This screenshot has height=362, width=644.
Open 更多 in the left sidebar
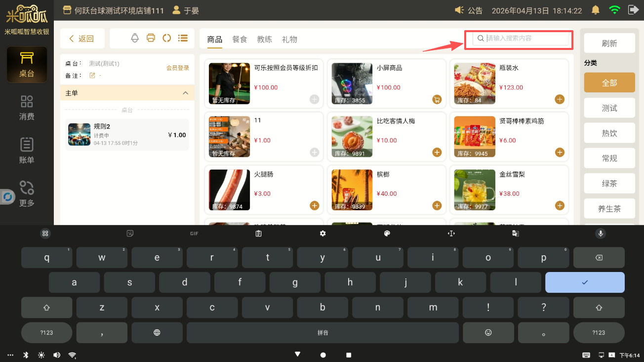[x=27, y=194]
